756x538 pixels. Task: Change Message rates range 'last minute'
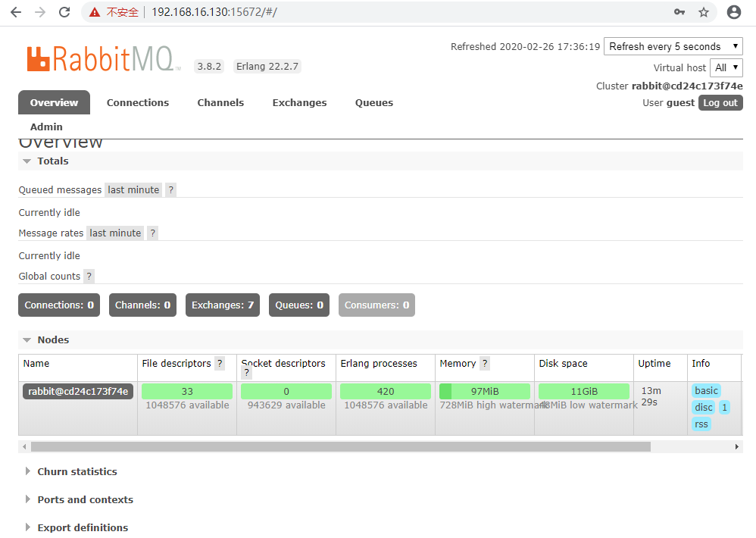pyautogui.click(x=115, y=233)
